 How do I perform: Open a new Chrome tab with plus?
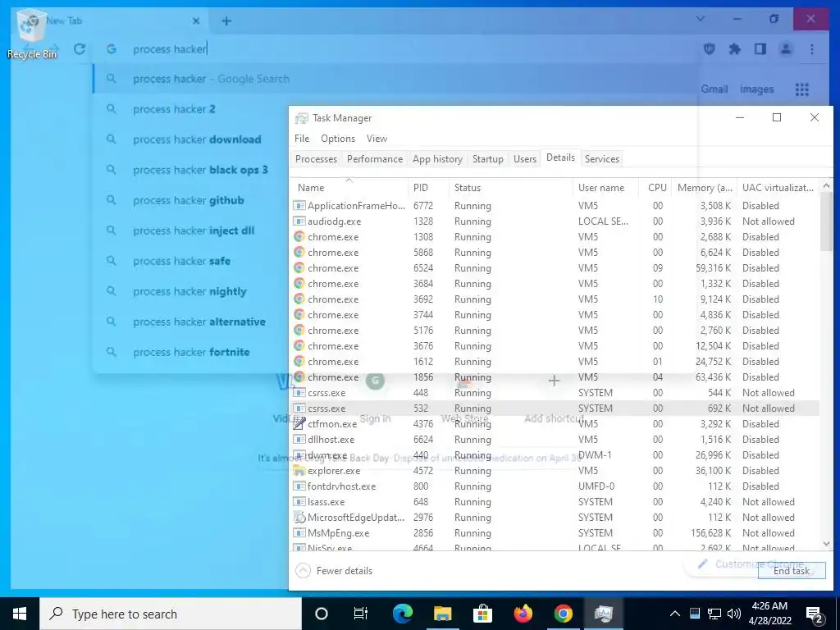point(226,21)
